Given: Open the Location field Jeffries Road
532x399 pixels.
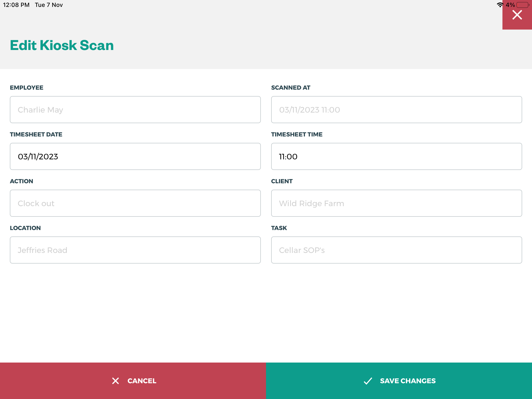Looking at the screenshot, I should (x=135, y=250).
